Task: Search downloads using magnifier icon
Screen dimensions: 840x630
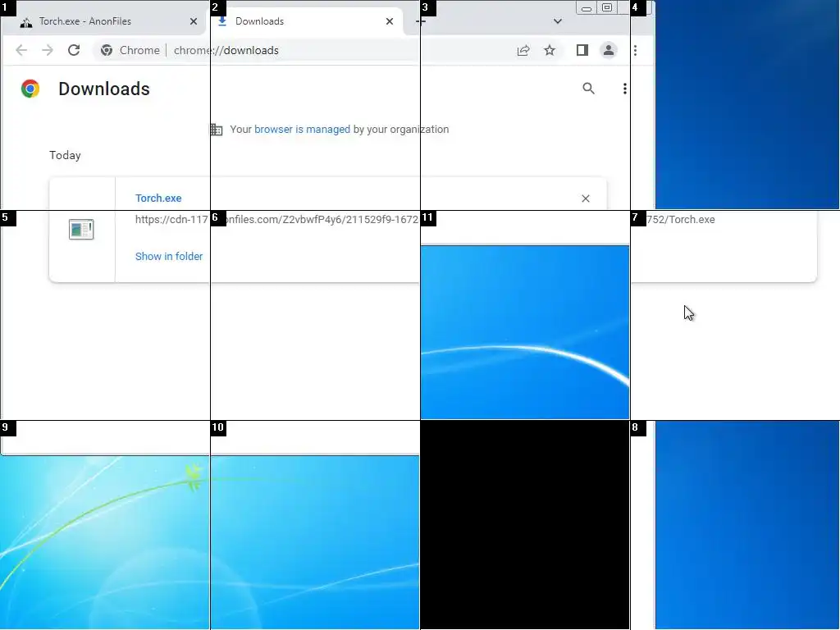Action: [588, 89]
